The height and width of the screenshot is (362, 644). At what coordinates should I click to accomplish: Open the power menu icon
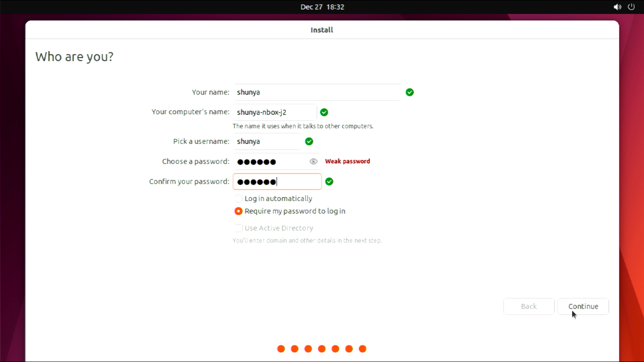click(x=631, y=7)
